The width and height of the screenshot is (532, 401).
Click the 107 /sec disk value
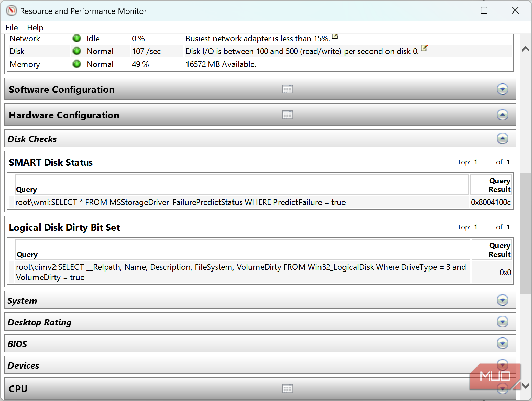[x=147, y=51]
